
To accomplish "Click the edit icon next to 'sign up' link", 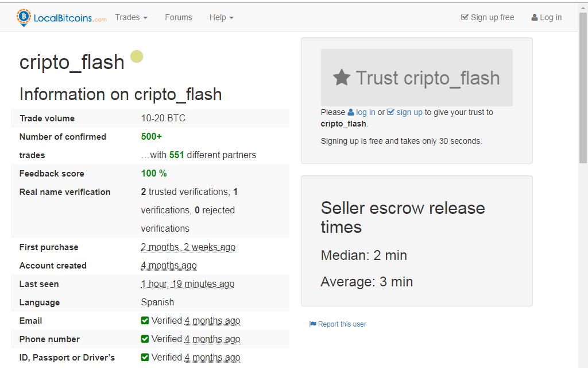I will point(390,113).
